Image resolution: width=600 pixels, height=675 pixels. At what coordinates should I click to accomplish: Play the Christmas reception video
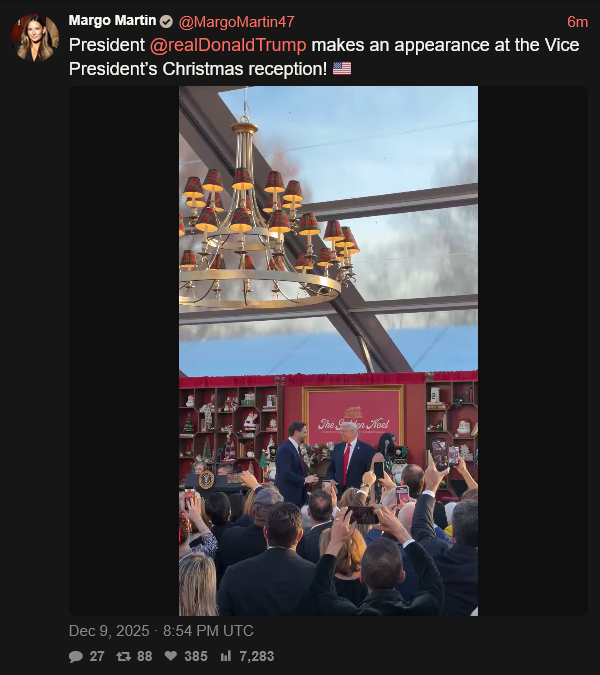click(x=328, y=351)
